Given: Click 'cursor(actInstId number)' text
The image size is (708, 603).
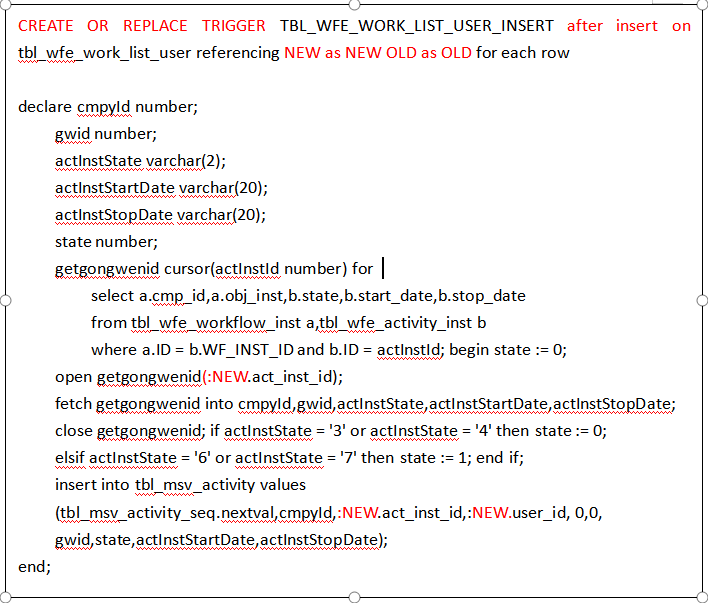Looking at the screenshot, I should click(x=255, y=269).
